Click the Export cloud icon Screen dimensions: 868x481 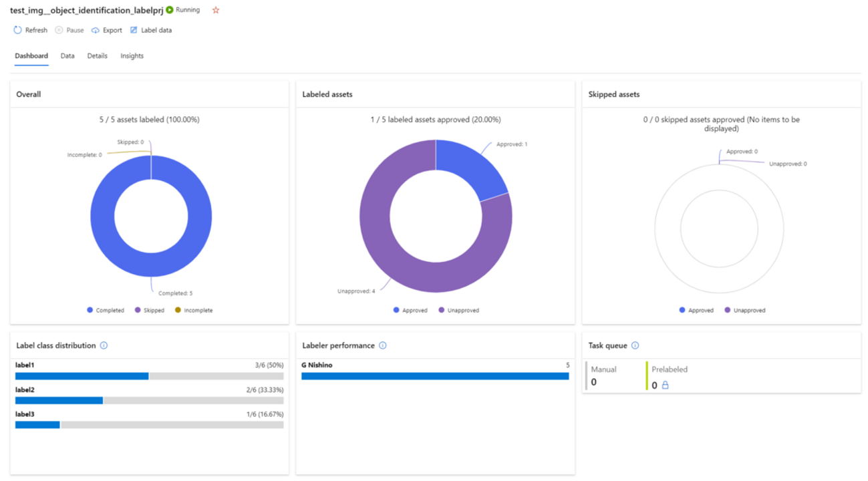(x=96, y=30)
